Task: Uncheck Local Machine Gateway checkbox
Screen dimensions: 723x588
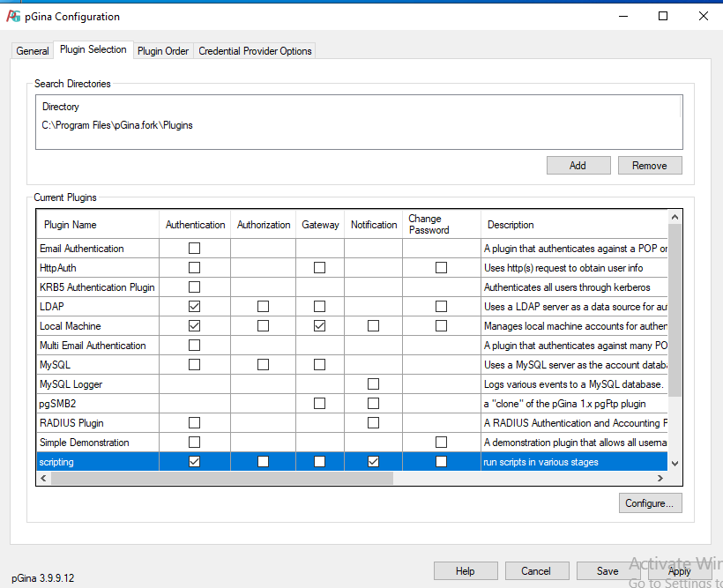Action: [319, 326]
